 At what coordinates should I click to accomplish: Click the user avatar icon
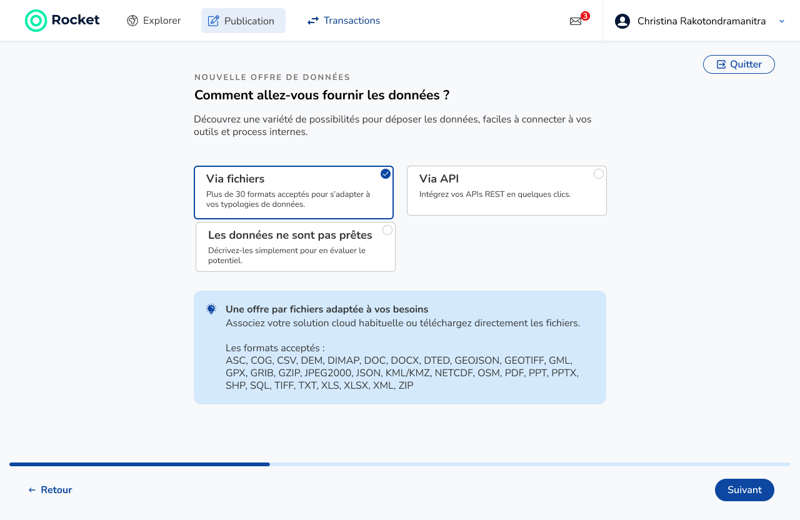[622, 21]
